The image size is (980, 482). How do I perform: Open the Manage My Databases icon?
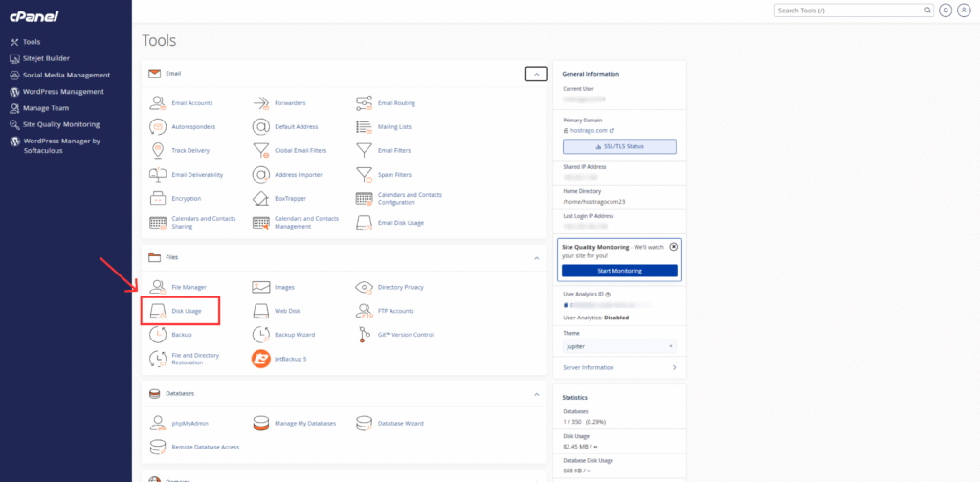coord(260,424)
